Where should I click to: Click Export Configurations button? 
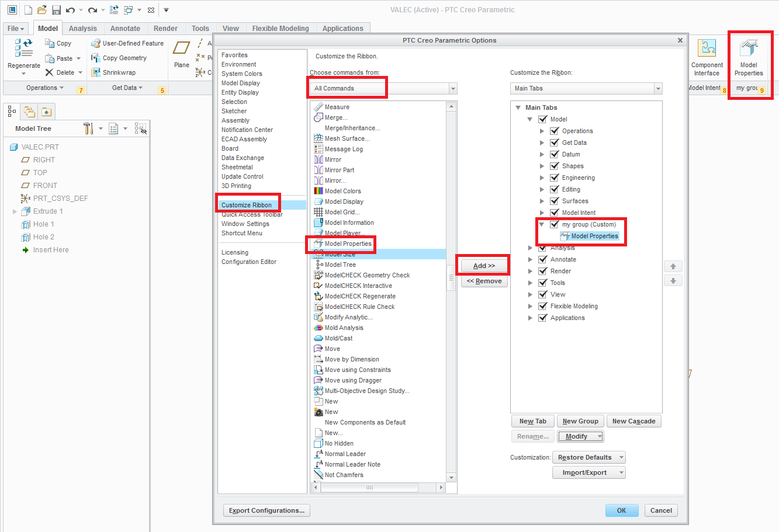pos(266,510)
